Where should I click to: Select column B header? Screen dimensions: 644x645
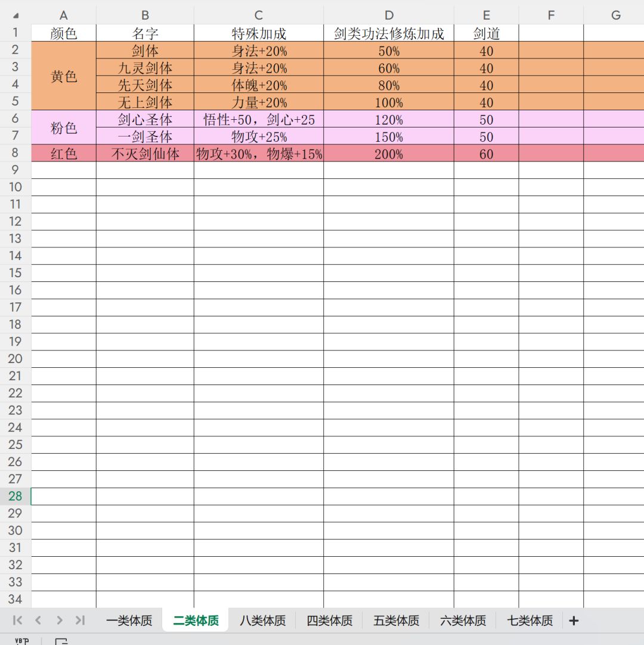pyautogui.click(x=145, y=15)
